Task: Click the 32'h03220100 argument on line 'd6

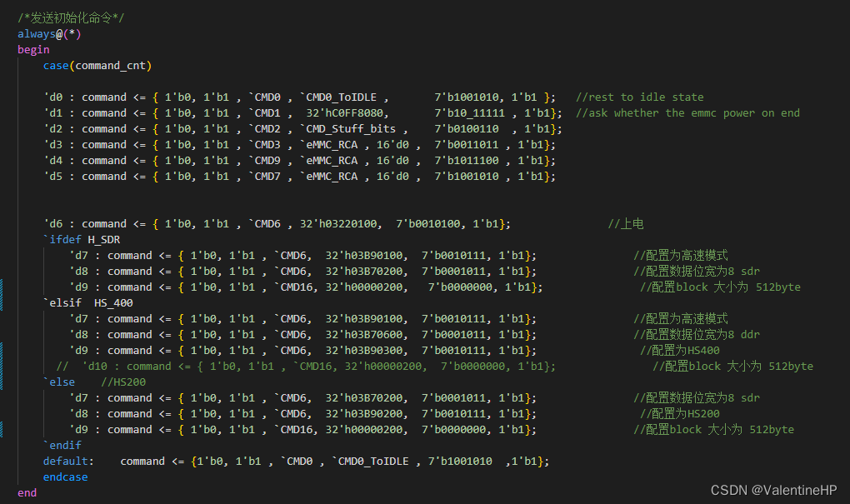Action: pyautogui.click(x=338, y=224)
